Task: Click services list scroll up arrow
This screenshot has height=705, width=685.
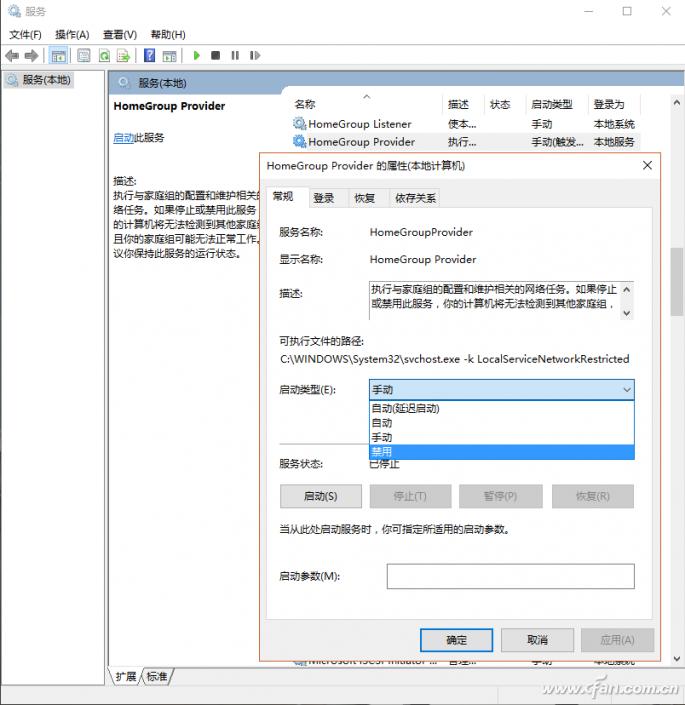Action: pos(676,103)
